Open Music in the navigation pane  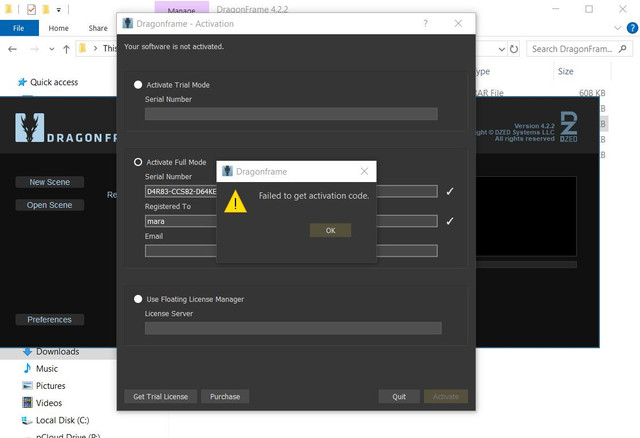coord(47,369)
